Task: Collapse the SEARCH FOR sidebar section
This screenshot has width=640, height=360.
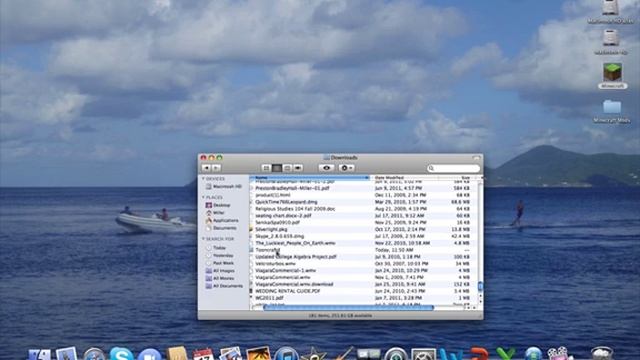Action: [x=203, y=239]
